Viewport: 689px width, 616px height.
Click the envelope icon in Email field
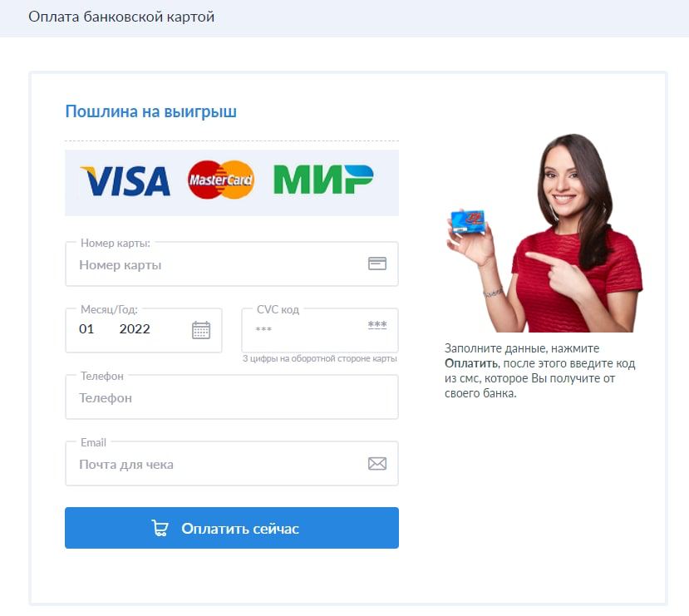[x=377, y=464]
